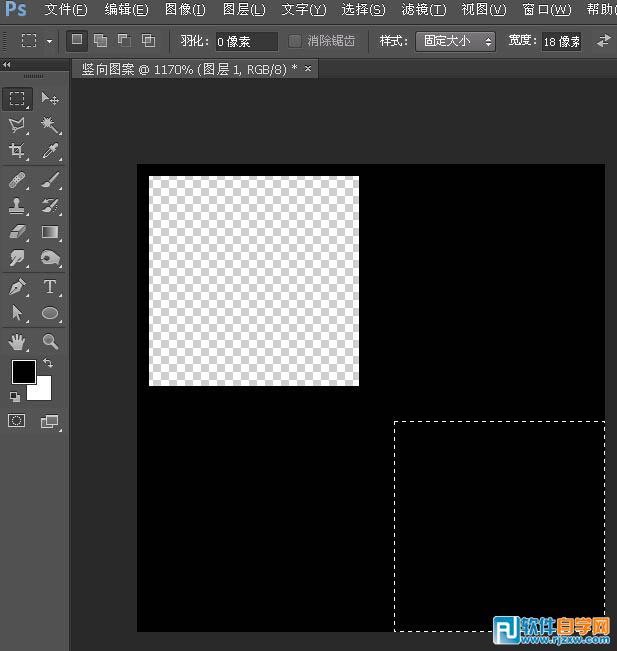Select the Rectangular Marquee tool in toolbox
The image size is (617, 651).
pos(17,99)
